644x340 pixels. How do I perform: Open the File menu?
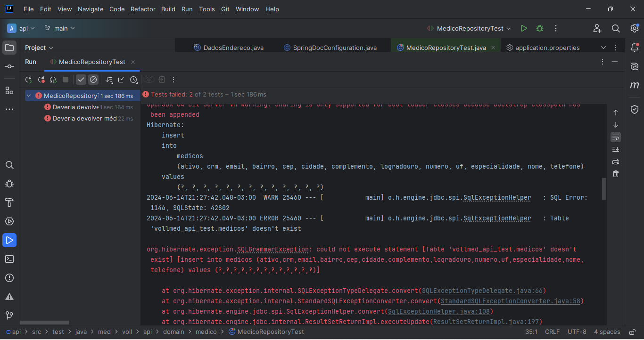(x=28, y=9)
